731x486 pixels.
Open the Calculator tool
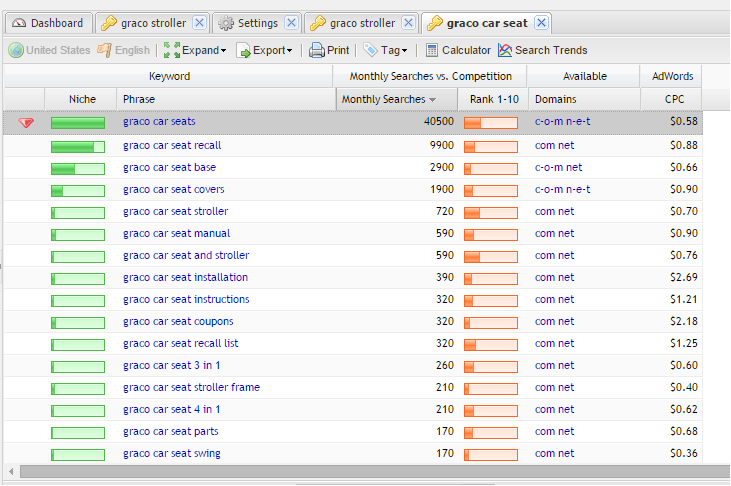coord(458,50)
